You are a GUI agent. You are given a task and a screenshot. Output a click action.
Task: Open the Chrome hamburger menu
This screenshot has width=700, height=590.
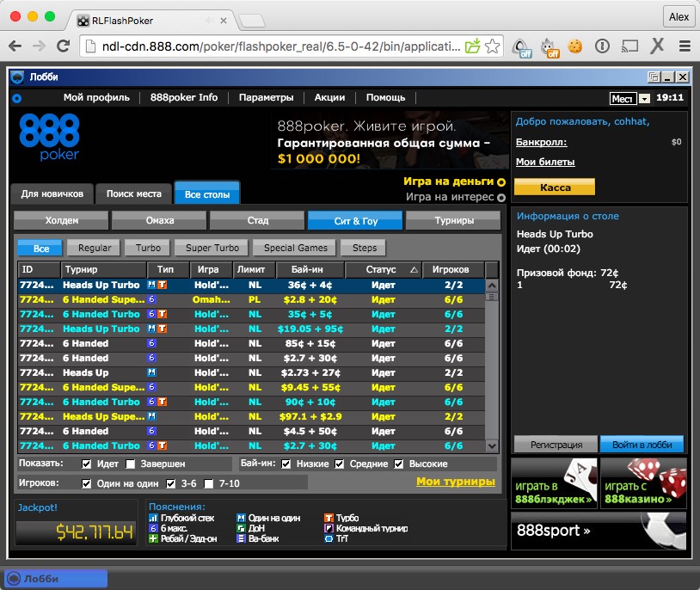click(685, 46)
